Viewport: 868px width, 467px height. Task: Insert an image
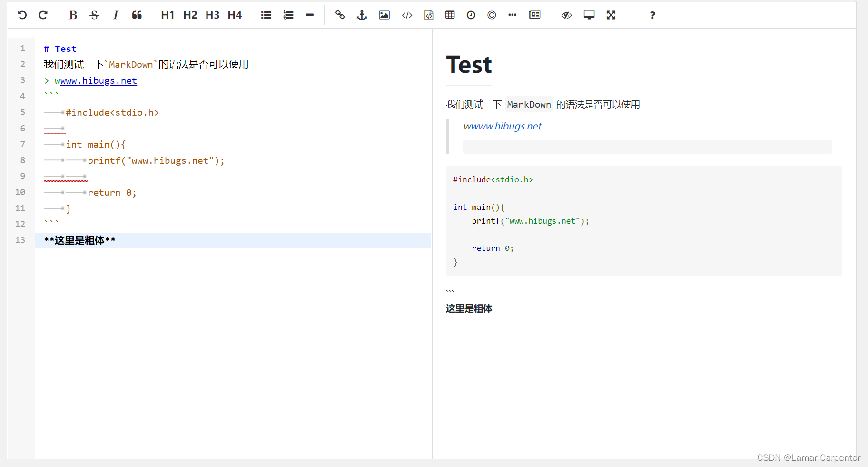coord(384,15)
